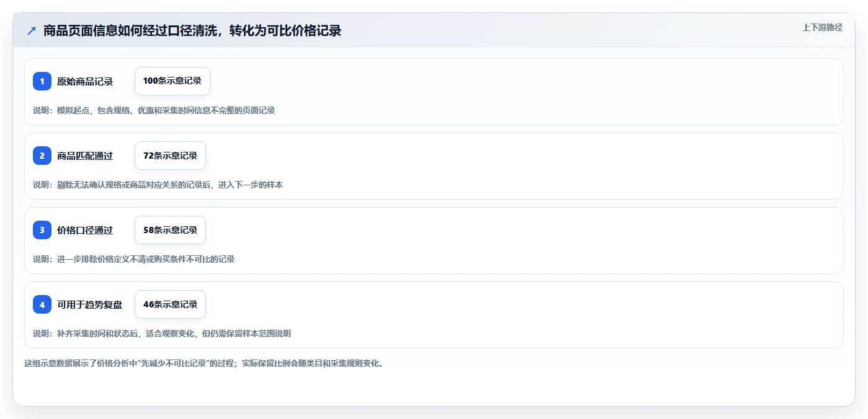The height and width of the screenshot is (419, 868).
Task: Click the 72条示意记录 pill
Action: click(x=170, y=156)
